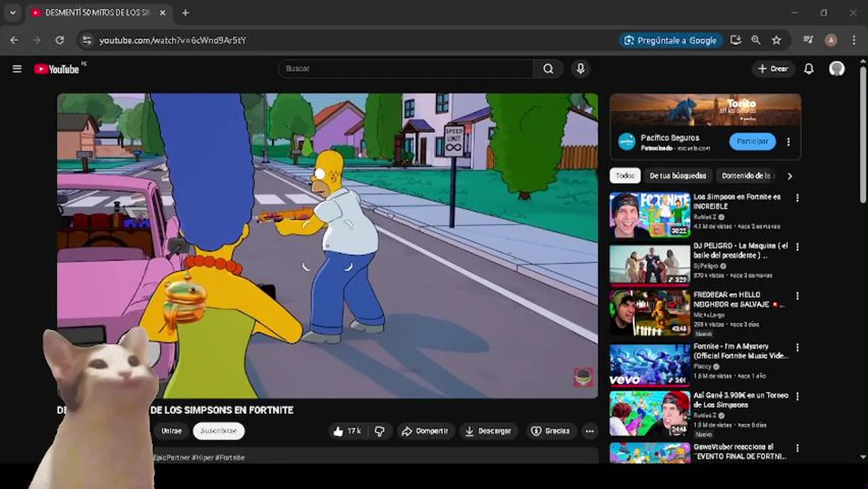This screenshot has height=489, width=868.
Task: Open options for the Pacífico Seguros ad
Action: click(789, 142)
